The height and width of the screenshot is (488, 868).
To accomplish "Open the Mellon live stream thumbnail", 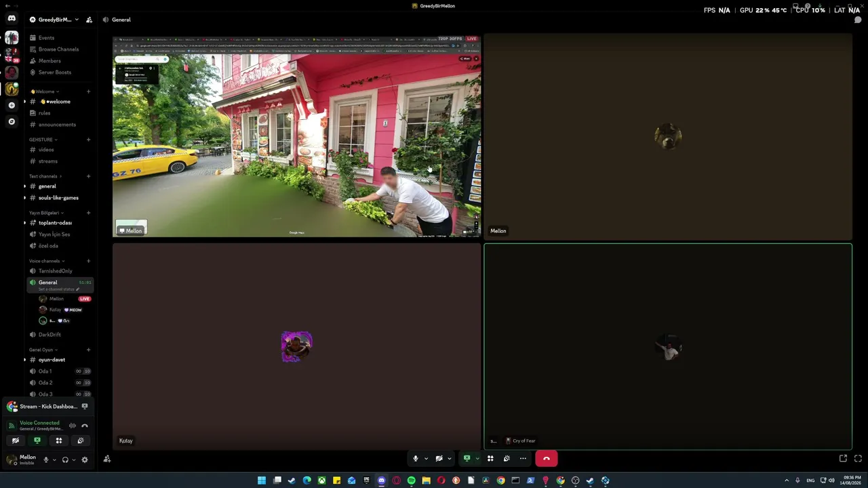I will (x=297, y=136).
